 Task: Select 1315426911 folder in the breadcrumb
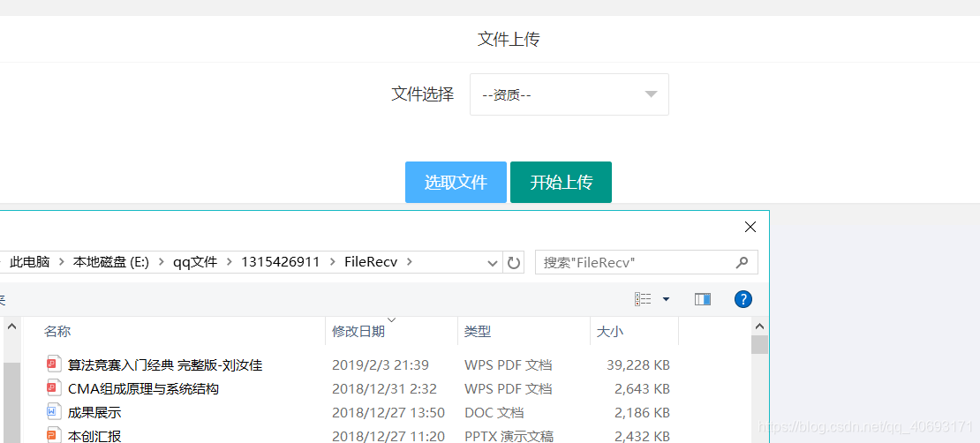(x=281, y=262)
